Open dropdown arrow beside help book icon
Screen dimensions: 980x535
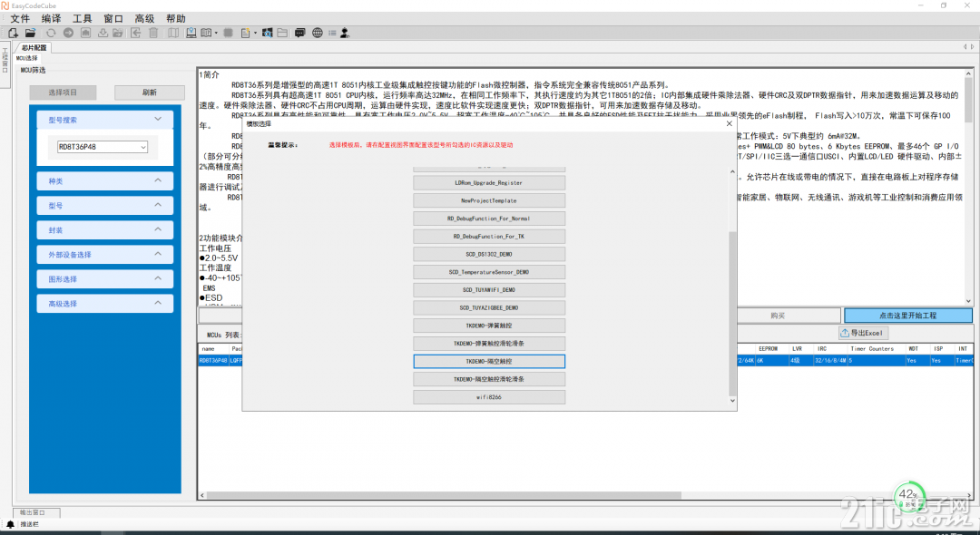(x=216, y=33)
